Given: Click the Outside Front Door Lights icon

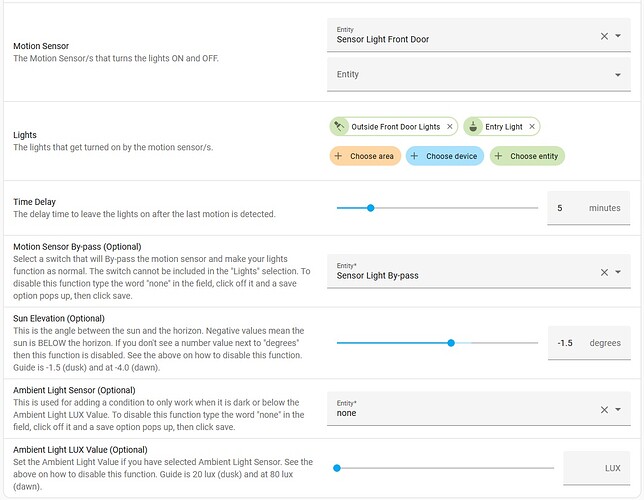Looking at the screenshot, I should (340, 127).
